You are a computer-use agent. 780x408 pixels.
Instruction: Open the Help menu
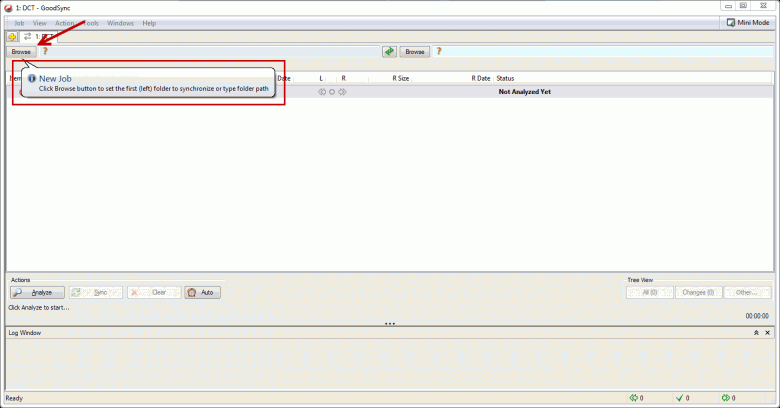coord(149,23)
